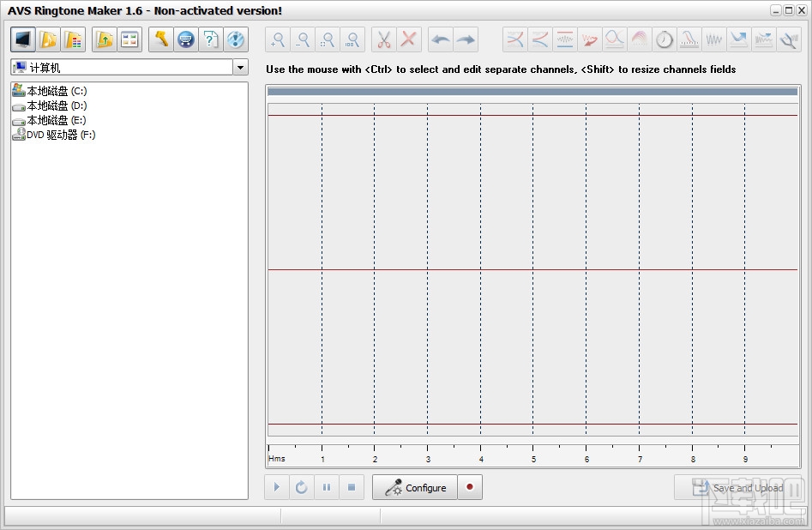Screen dimensions: 812x530
Task: Click the second red and blue curves effect icon
Action: click(540, 39)
